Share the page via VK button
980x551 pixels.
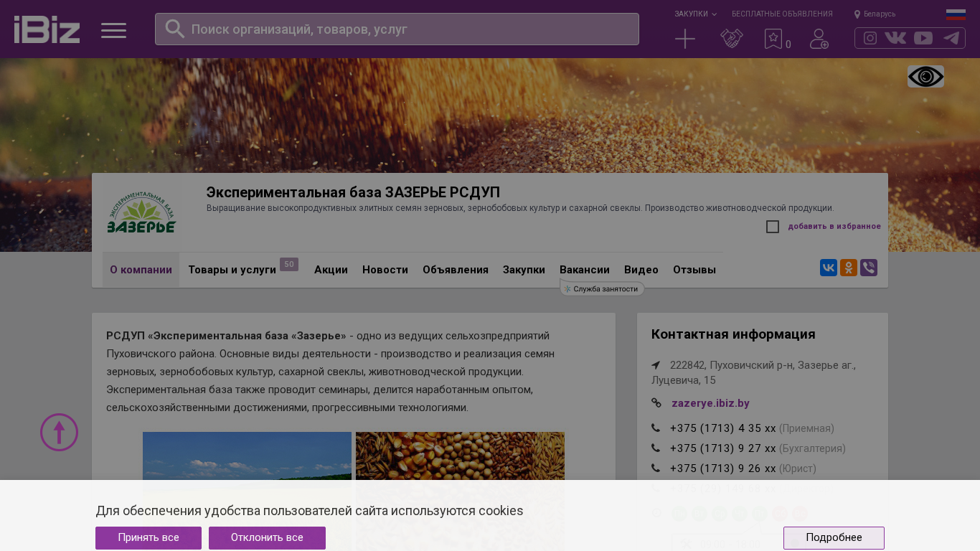tap(829, 268)
